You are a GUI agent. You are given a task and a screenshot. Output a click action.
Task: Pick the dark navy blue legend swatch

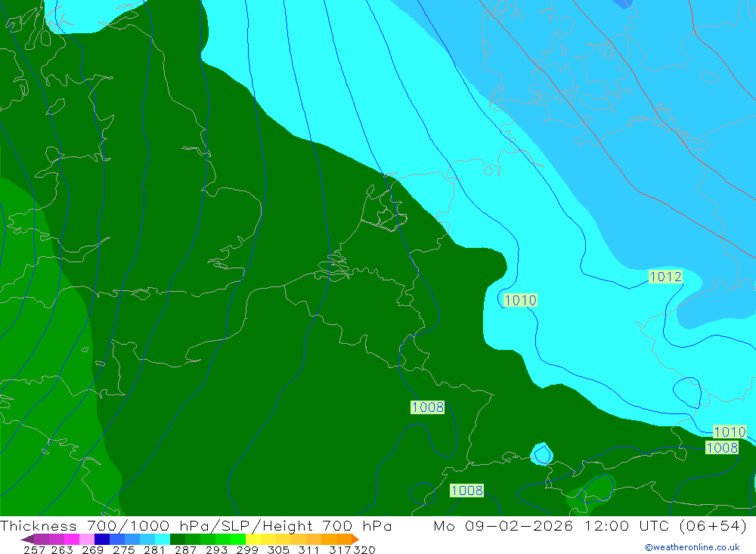pyautogui.click(x=102, y=539)
